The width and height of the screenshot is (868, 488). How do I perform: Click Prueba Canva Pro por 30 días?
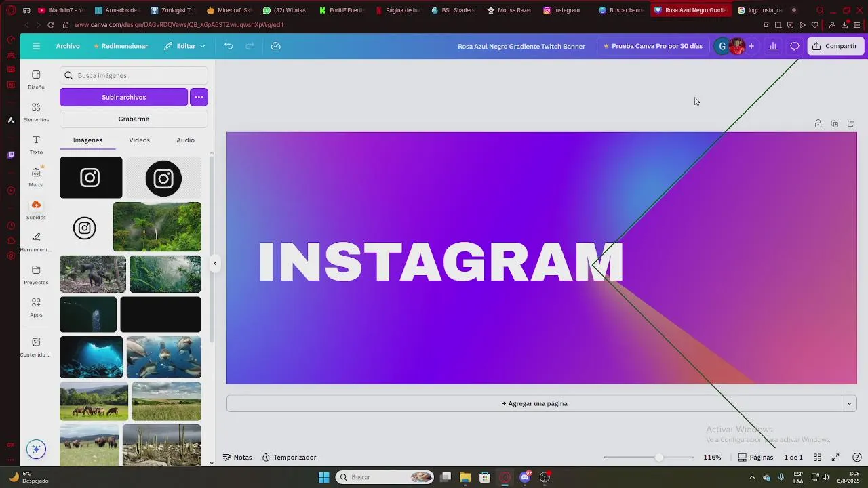click(x=652, y=46)
